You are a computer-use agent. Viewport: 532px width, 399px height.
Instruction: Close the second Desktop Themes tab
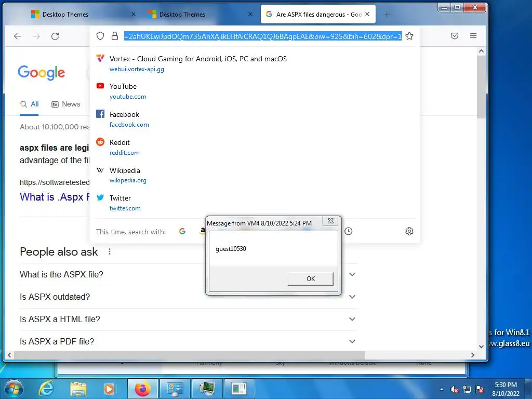click(x=250, y=14)
